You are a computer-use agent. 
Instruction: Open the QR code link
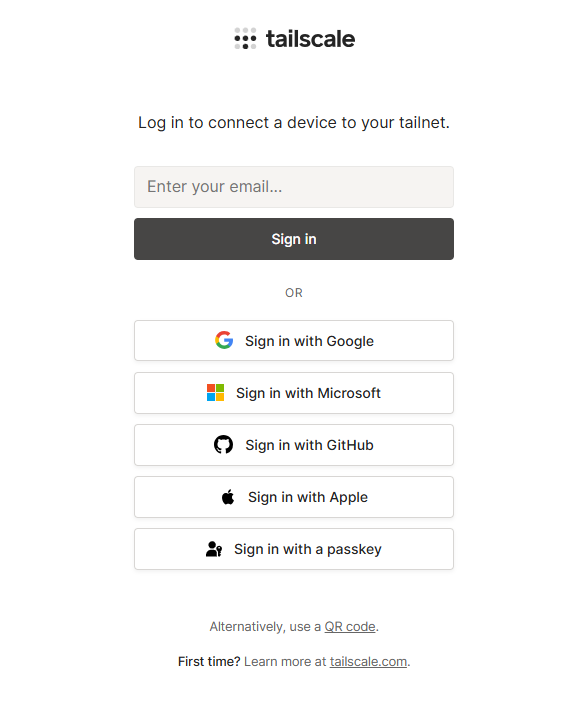tap(350, 627)
